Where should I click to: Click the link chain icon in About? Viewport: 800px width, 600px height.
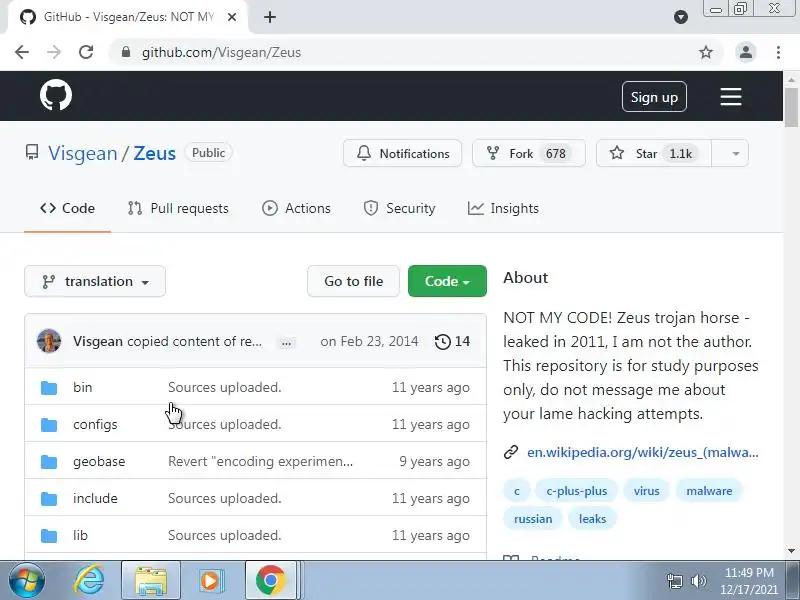[x=511, y=453]
